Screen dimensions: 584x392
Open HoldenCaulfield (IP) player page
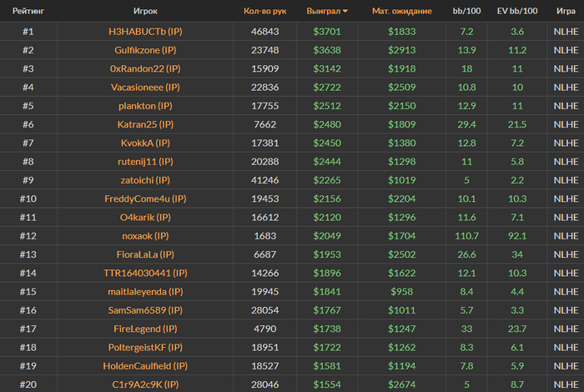point(145,366)
